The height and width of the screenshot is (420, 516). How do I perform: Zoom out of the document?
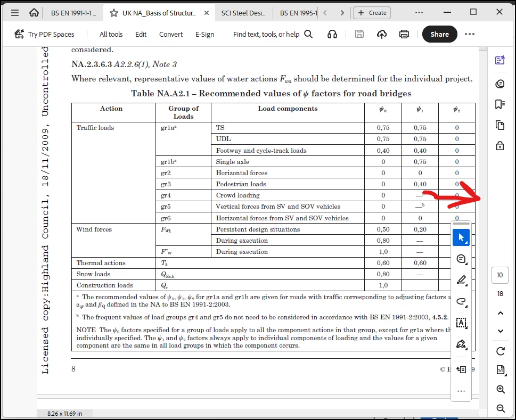click(x=501, y=408)
